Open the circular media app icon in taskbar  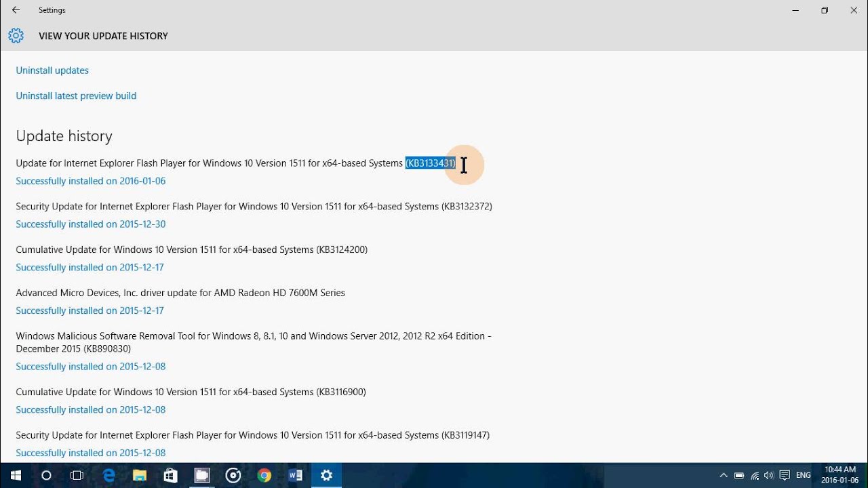pos(233,476)
